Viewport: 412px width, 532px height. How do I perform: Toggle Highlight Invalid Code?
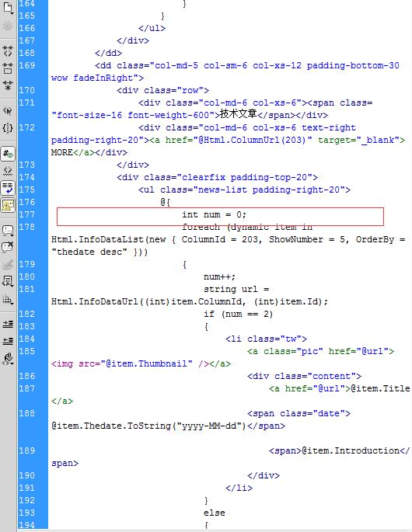(8, 171)
